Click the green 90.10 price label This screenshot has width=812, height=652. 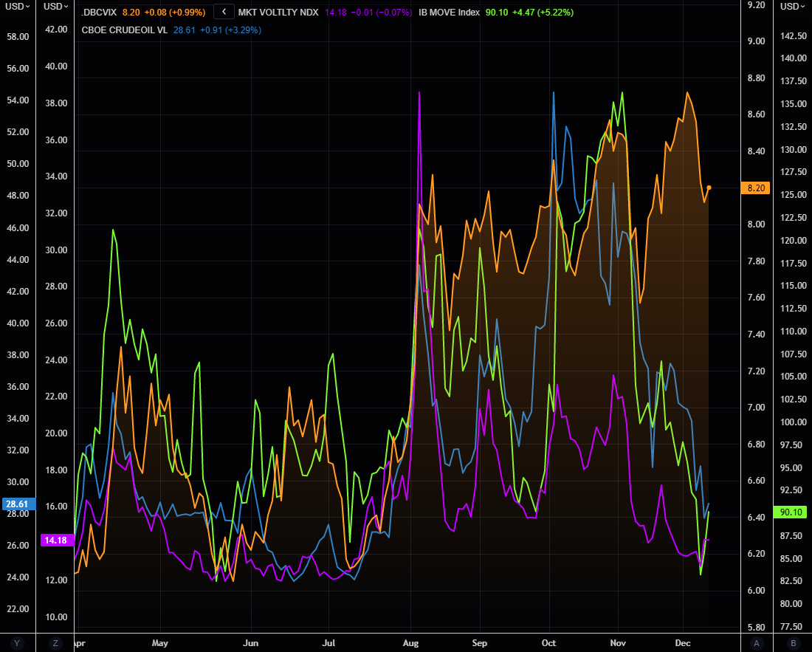[x=792, y=512]
